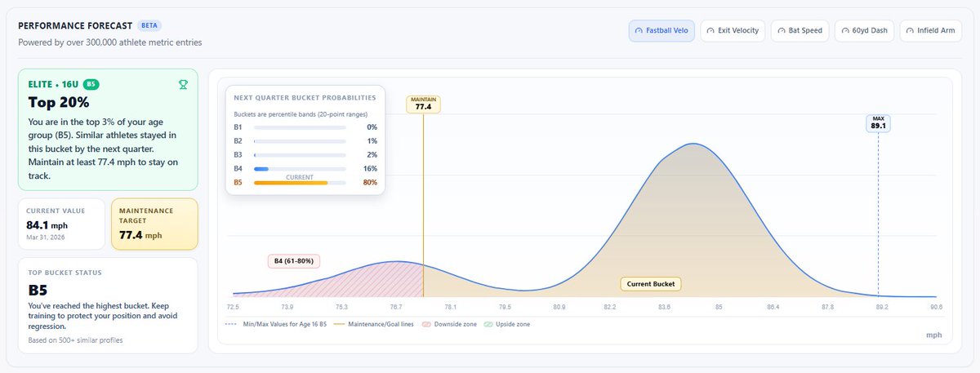Click the B3 probability bar
Viewport: 980px width, 373px height.
tap(300, 155)
